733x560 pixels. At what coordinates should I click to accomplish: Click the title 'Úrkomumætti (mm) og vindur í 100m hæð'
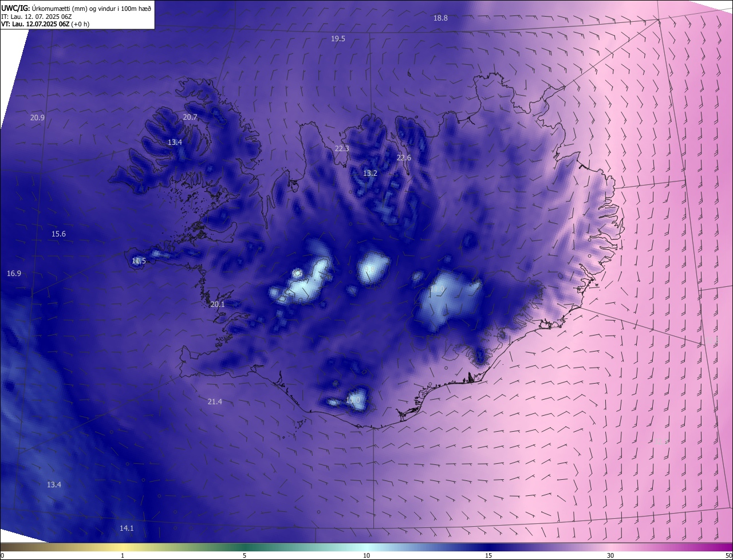(92, 8)
